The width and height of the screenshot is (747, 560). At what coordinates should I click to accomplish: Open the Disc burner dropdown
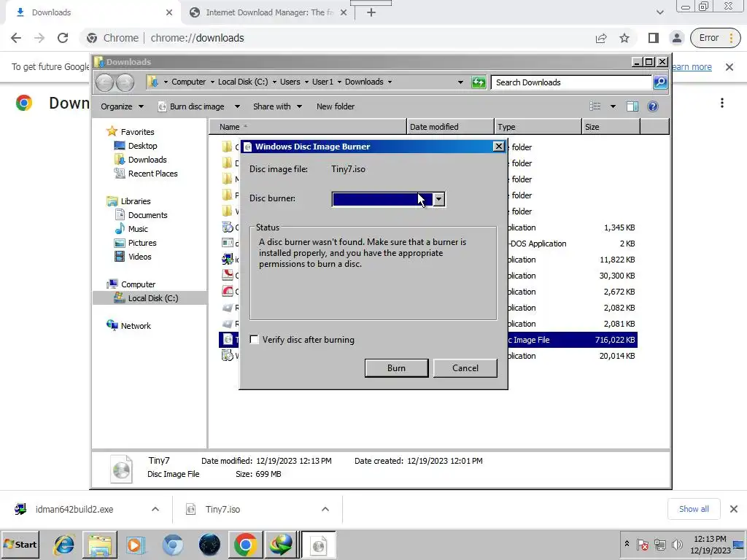pyautogui.click(x=438, y=199)
